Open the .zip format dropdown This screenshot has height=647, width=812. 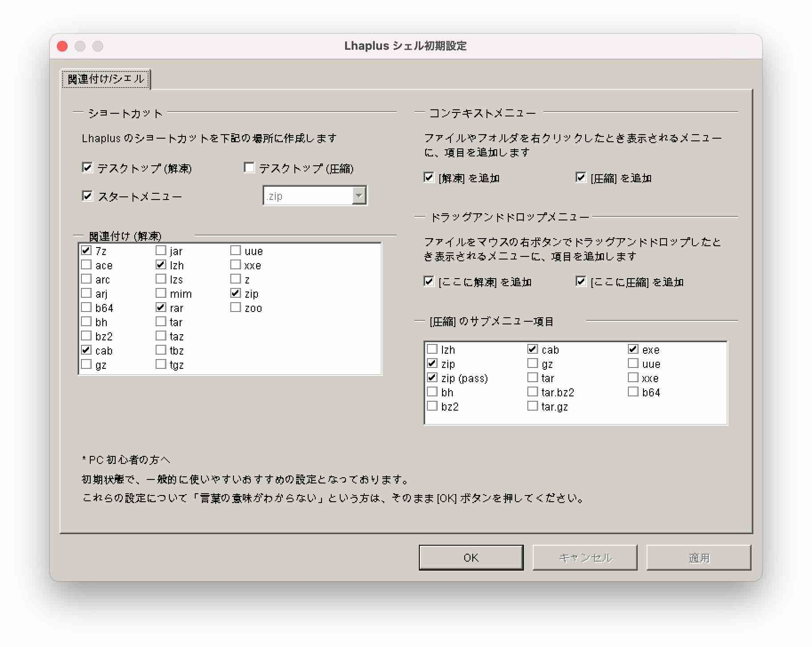(x=358, y=196)
